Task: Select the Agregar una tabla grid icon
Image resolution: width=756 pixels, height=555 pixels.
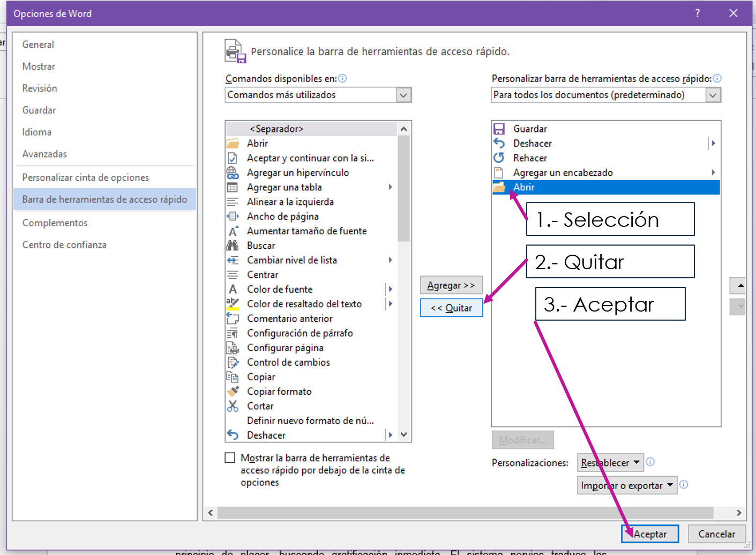Action: coord(234,187)
